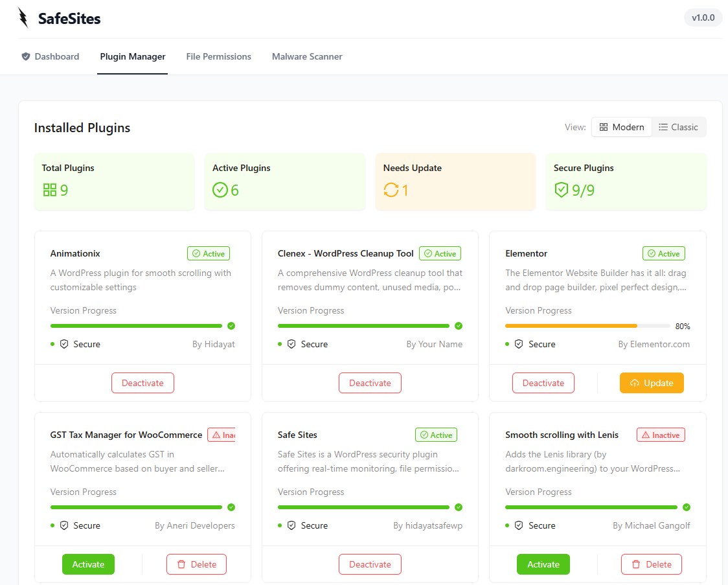Click the v1.0.0 version badge
Image resolution: width=728 pixels, height=585 pixels.
[703, 17]
